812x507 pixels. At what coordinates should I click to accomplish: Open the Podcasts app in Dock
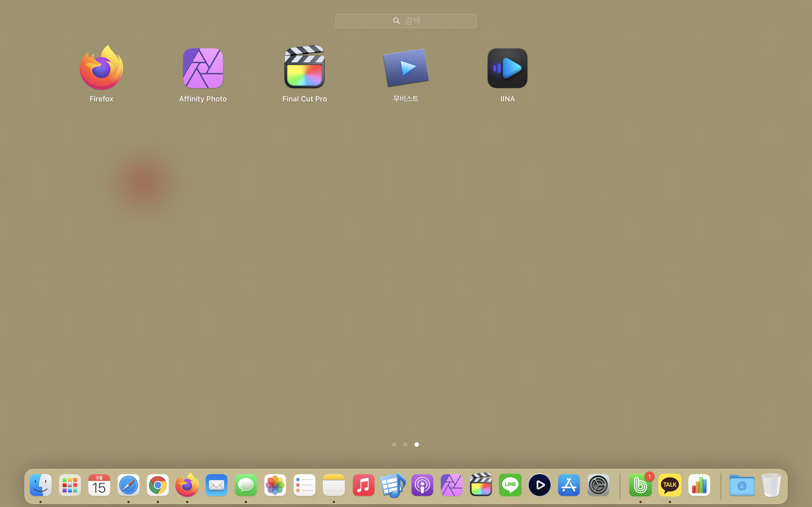point(422,485)
